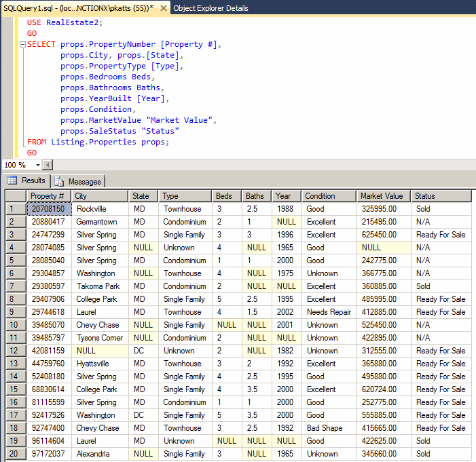Viewport: 476px width, 462px height.
Task: Click the Messages tab icon
Action: tap(59, 181)
